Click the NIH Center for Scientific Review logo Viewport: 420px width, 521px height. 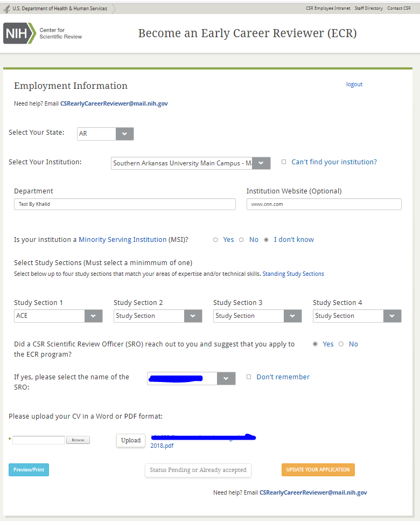43,33
